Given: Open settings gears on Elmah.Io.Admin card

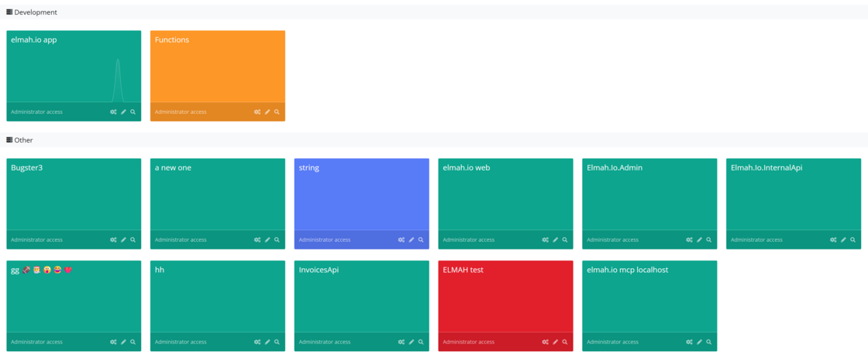Looking at the screenshot, I should pos(689,240).
